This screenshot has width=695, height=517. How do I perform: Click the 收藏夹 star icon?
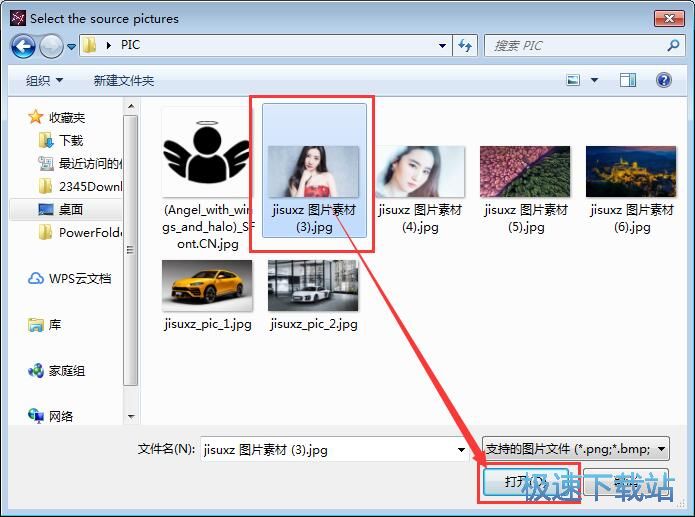[35, 117]
